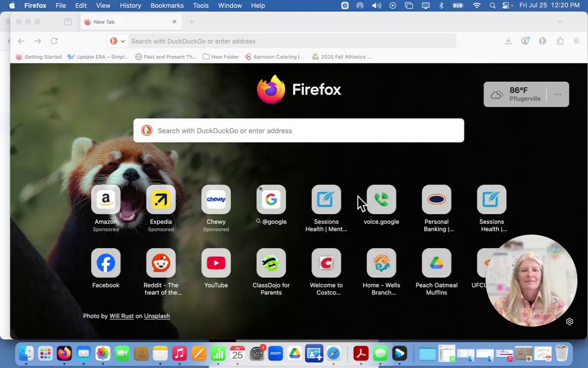
Task: Open the Barnison Catering bookmark
Action: pos(275,57)
